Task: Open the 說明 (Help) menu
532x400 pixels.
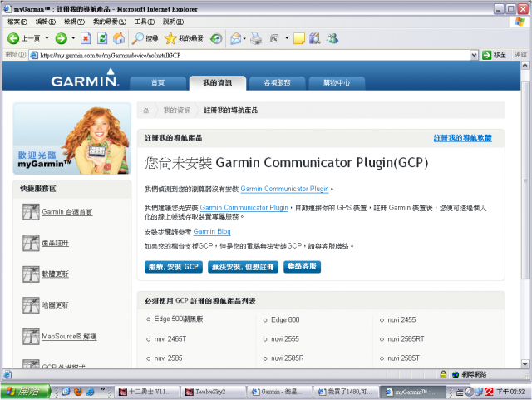Action: pyautogui.click(x=173, y=22)
